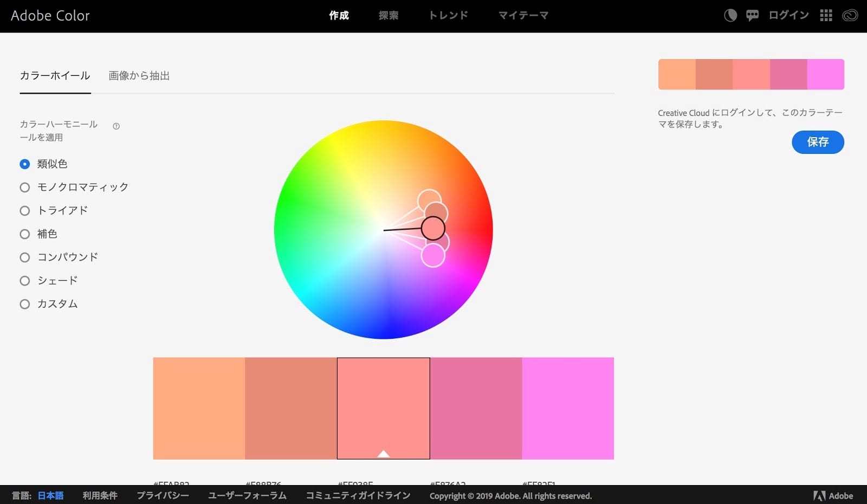Open the 作成 menu
This screenshot has height=504, width=867.
click(x=339, y=16)
